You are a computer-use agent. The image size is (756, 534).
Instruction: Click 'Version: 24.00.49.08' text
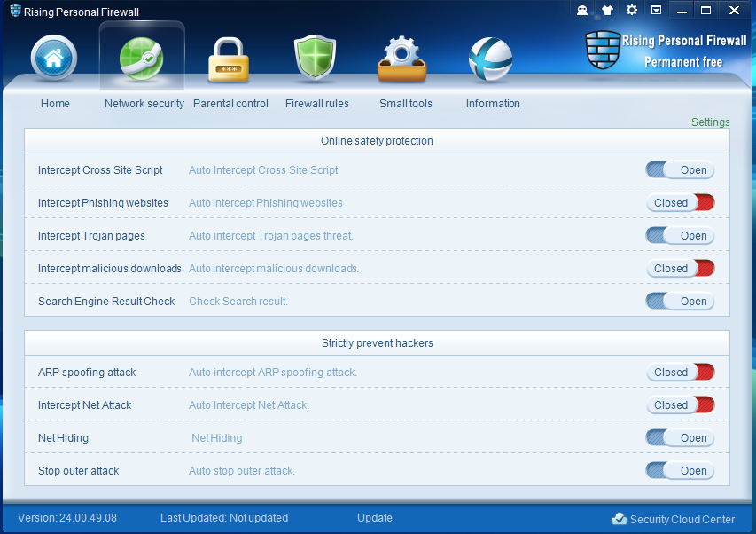(67, 518)
